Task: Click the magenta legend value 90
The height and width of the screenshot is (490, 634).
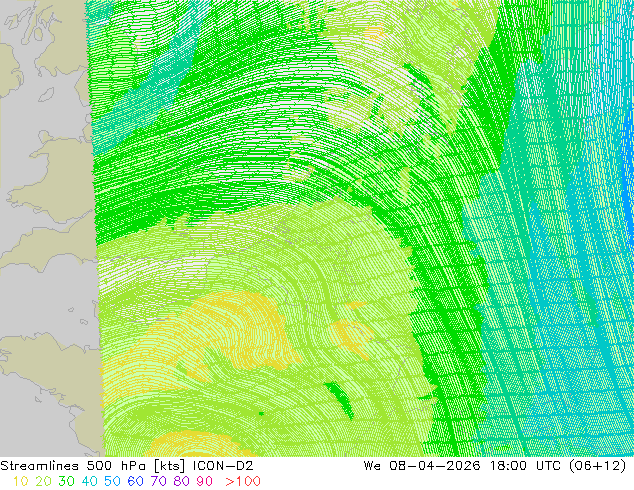Action: (x=205, y=482)
